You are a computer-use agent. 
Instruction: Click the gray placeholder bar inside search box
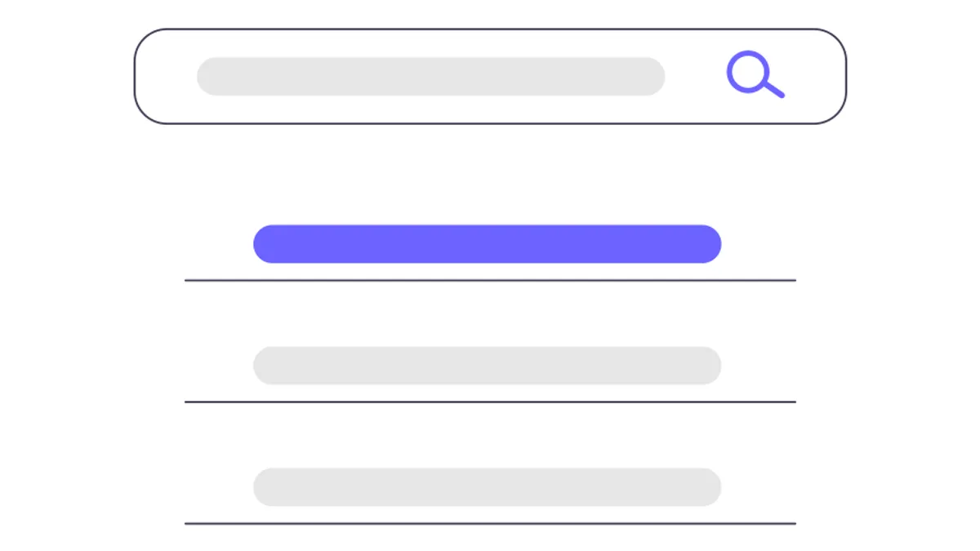[431, 76]
